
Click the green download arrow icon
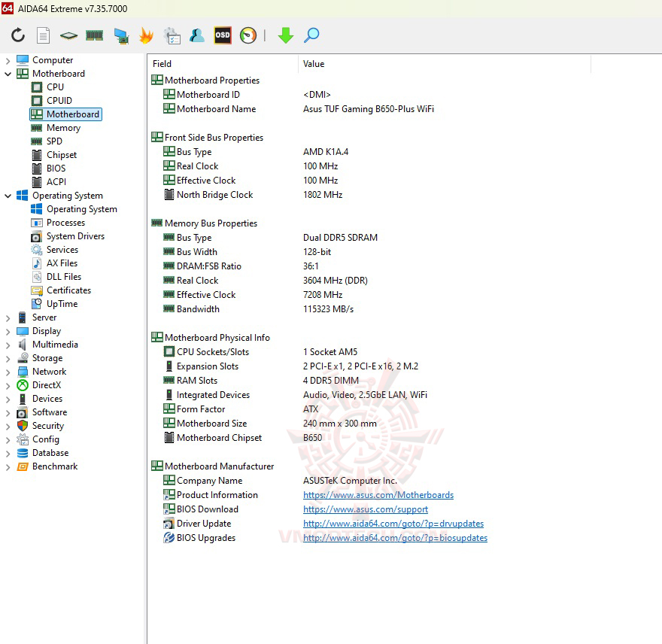(x=286, y=35)
